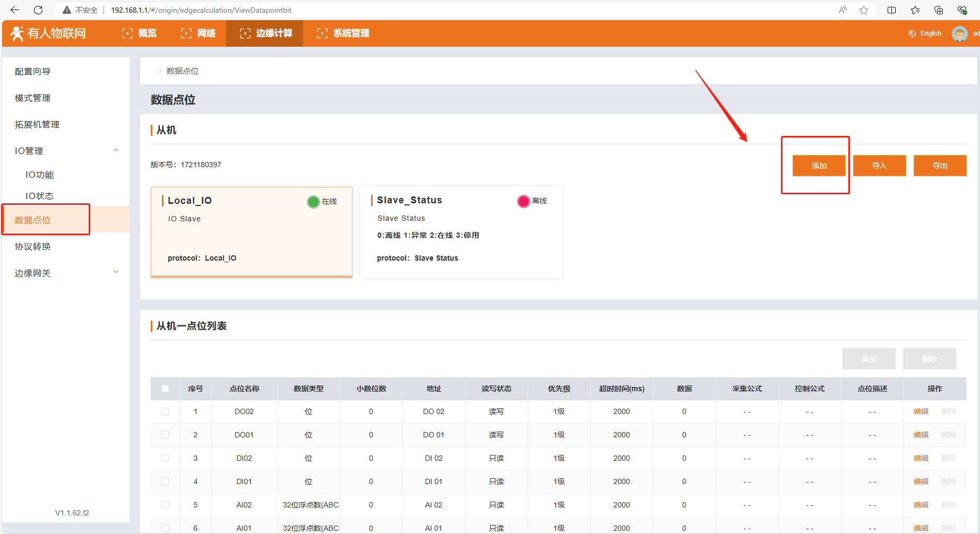Click the 导出 export button
The height and width of the screenshot is (534, 980).
pos(940,166)
